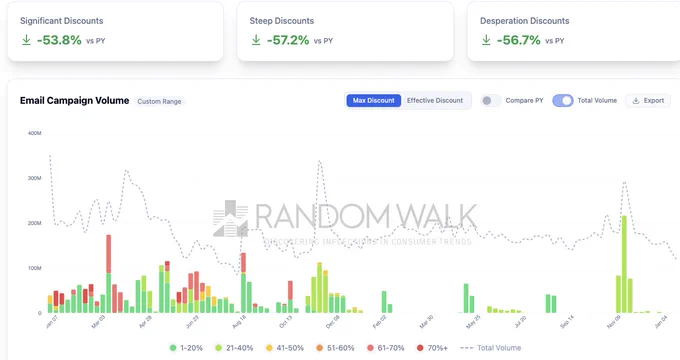Screen dimensions: 680x360
Task: Click the down-arrow icon beside -57.2%
Action: tap(256, 40)
